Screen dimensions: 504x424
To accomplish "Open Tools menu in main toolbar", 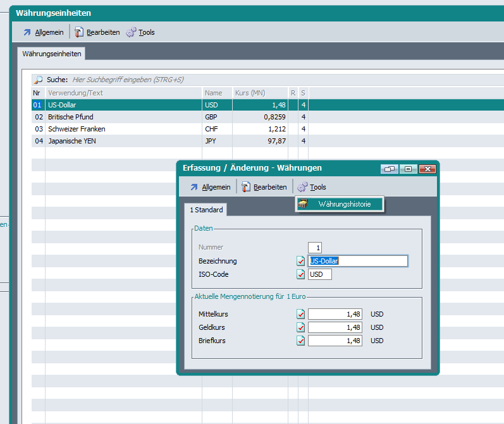I will (141, 32).
